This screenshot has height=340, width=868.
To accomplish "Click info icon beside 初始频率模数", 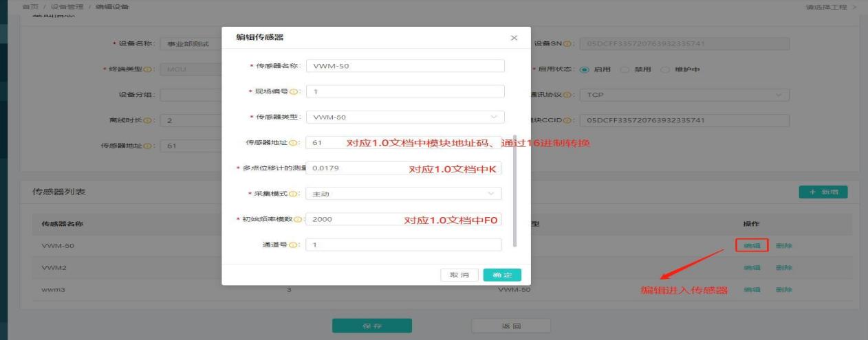I will coord(299,220).
